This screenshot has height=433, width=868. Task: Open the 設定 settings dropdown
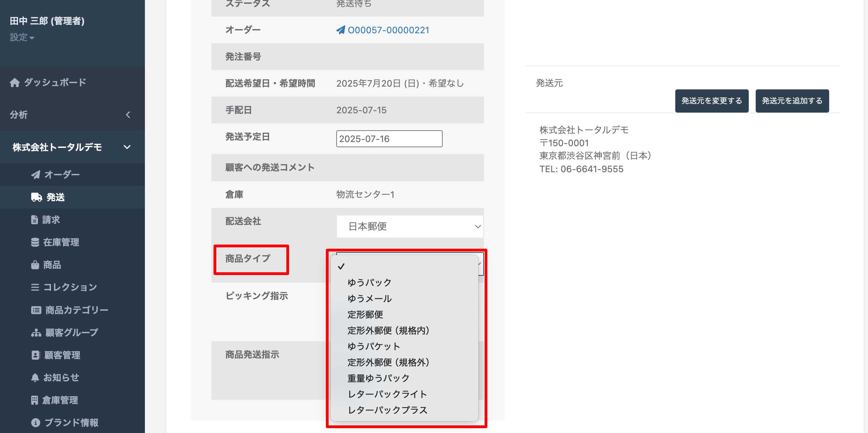tap(22, 37)
